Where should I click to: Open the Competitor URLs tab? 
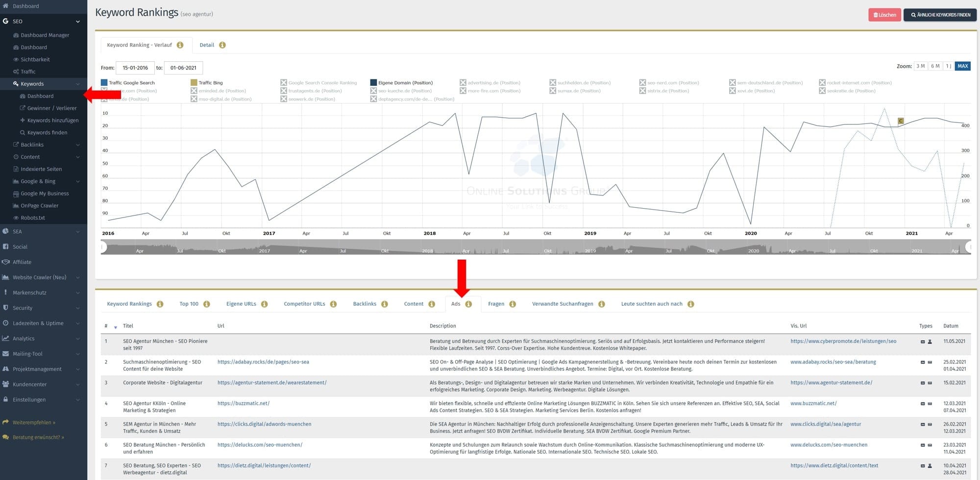304,304
